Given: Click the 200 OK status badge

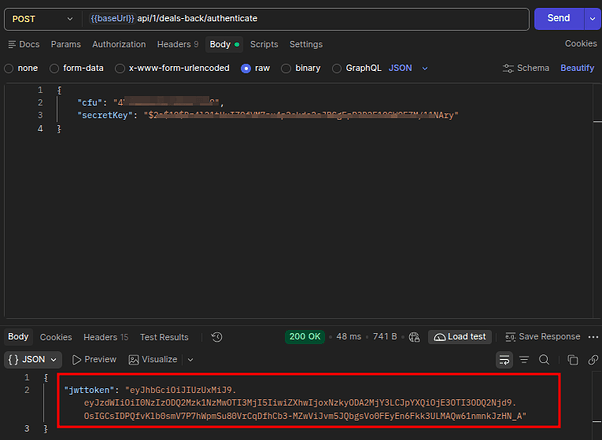Looking at the screenshot, I should coord(305,337).
